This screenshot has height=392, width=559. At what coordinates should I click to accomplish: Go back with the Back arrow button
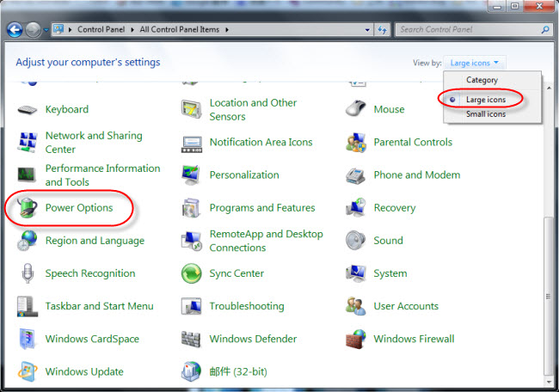coord(15,30)
